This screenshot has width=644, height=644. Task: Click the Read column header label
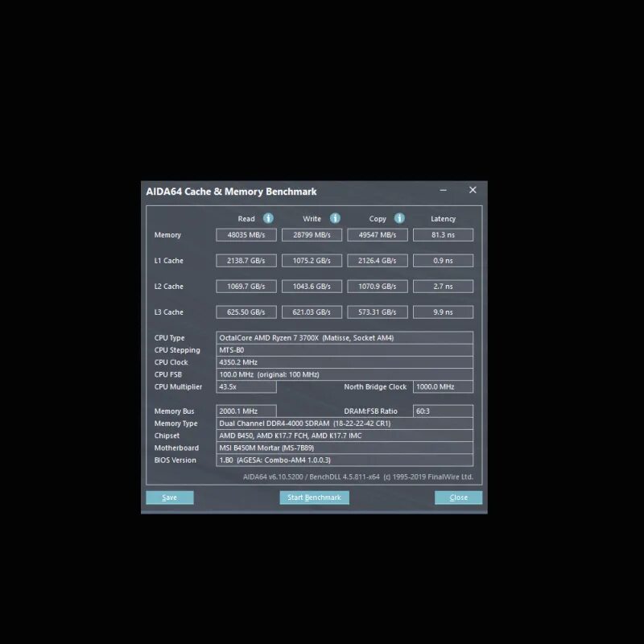pyautogui.click(x=246, y=219)
